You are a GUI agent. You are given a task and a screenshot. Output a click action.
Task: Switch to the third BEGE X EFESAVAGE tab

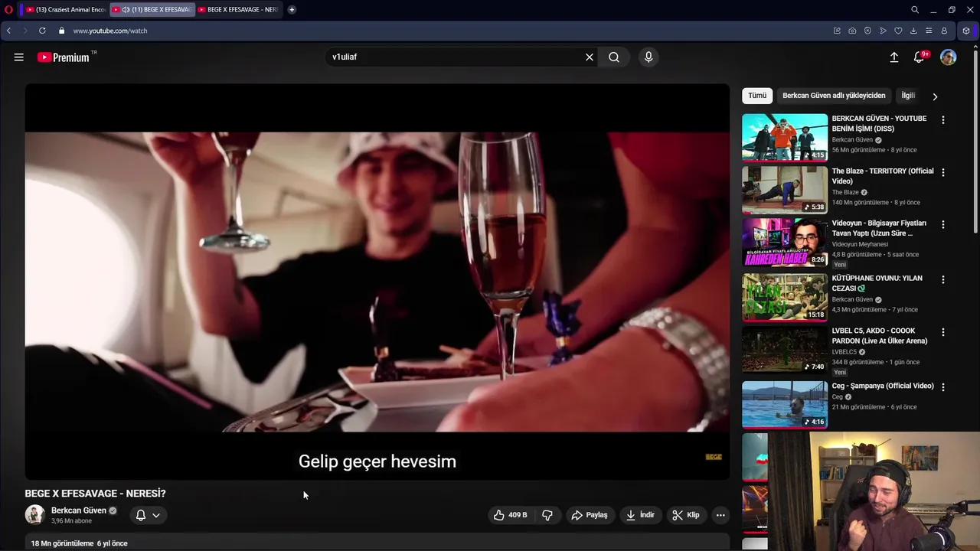(239, 10)
